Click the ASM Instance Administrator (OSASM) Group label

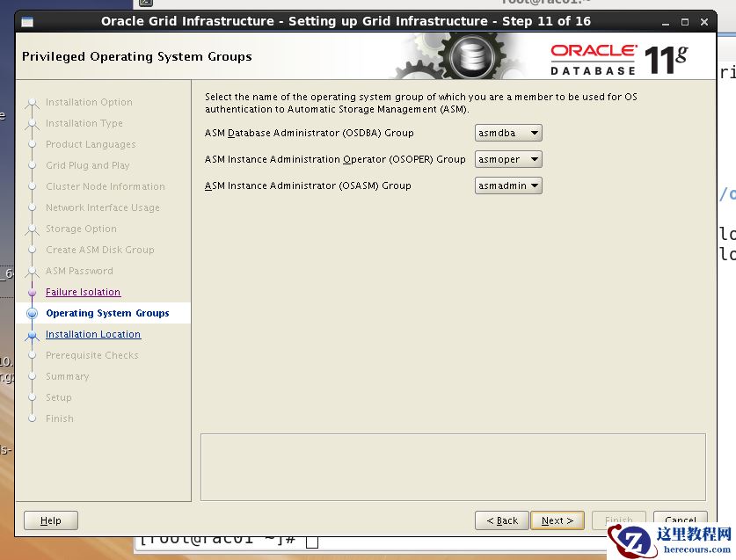click(308, 185)
